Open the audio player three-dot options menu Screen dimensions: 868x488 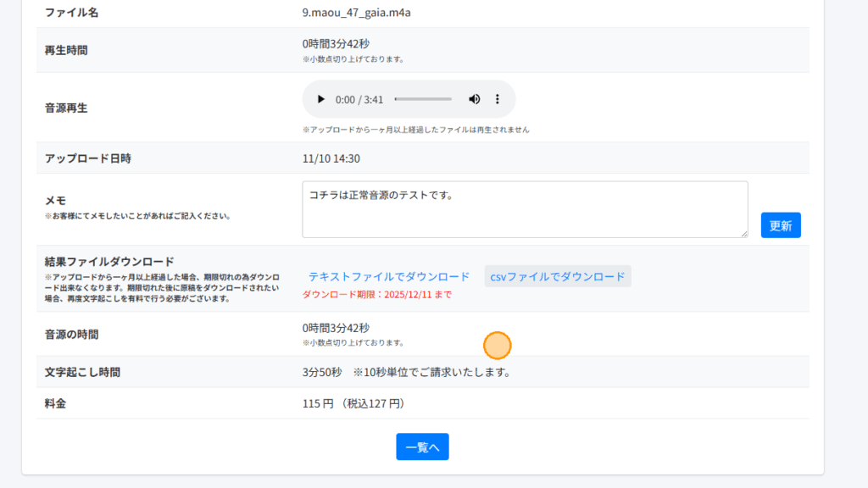coord(498,99)
